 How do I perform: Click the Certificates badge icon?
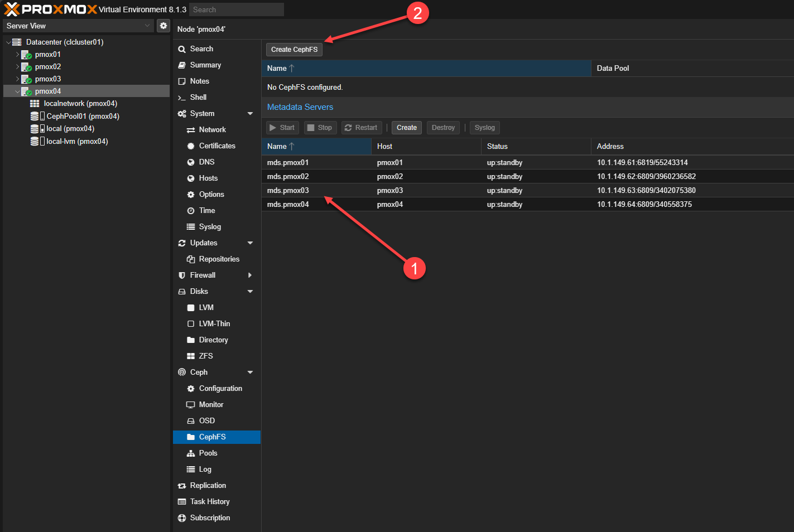click(x=191, y=146)
